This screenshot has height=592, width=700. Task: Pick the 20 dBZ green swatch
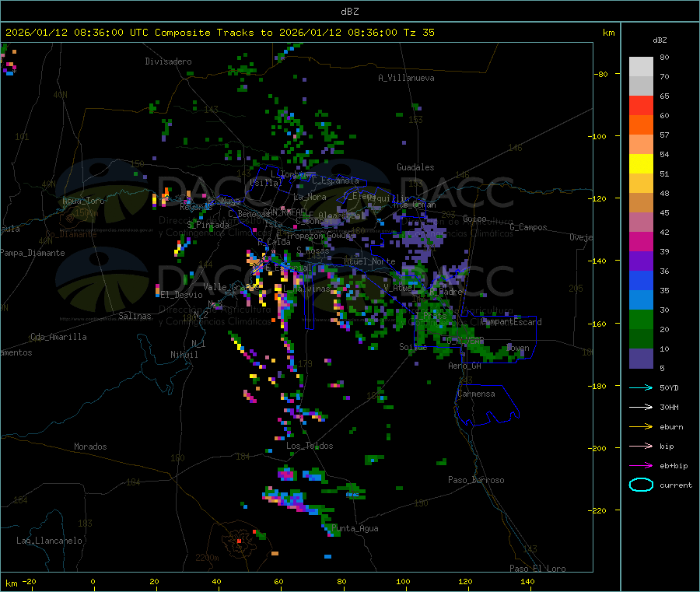pos(641,319)
